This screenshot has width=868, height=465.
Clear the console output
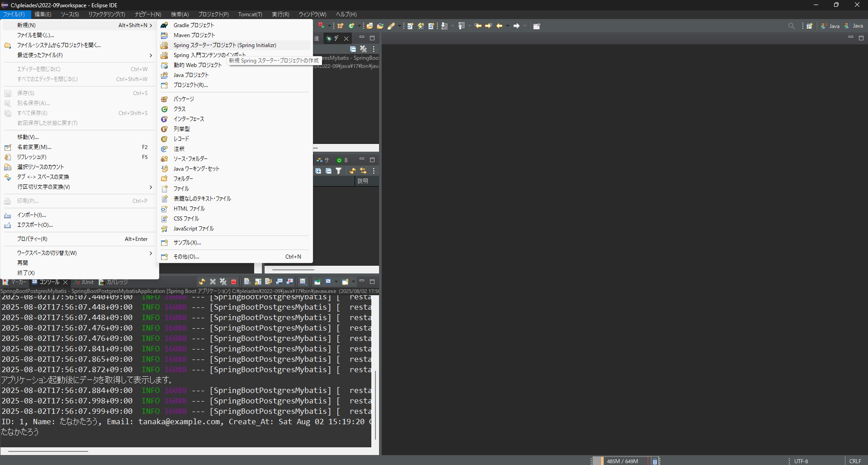click(x=247, y=282)
